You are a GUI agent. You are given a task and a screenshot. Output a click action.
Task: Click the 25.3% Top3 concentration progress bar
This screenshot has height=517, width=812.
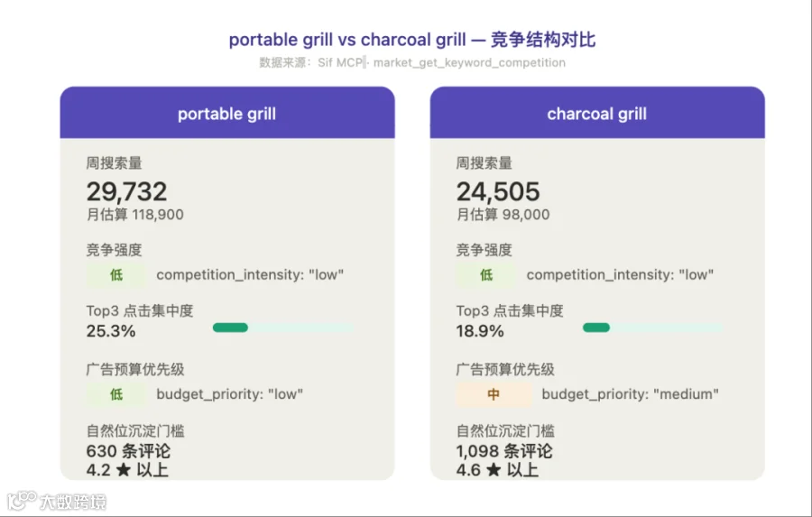(x=283, y=328)
